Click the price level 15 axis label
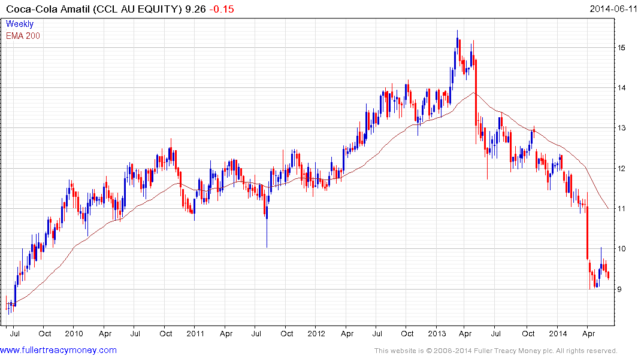 click(x=621, y=48)
